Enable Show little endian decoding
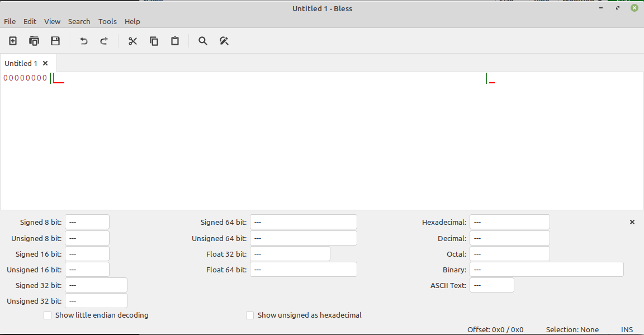This screenshot has width=644, height=335. [48, 315]
